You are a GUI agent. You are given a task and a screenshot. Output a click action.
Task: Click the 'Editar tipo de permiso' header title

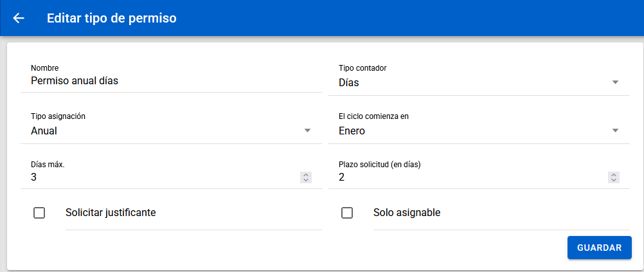click(111, 18)
